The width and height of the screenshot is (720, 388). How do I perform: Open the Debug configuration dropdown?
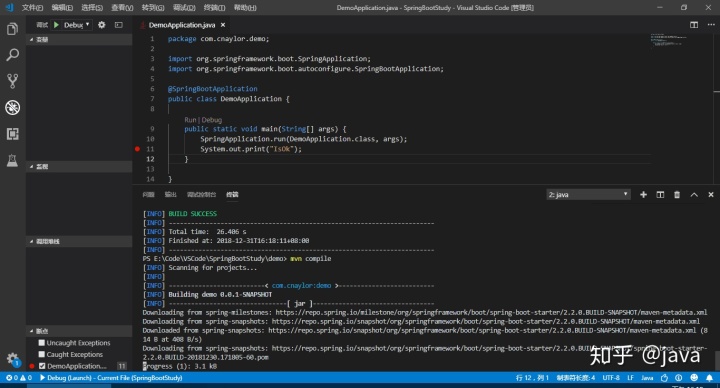(x=76, y=25)
